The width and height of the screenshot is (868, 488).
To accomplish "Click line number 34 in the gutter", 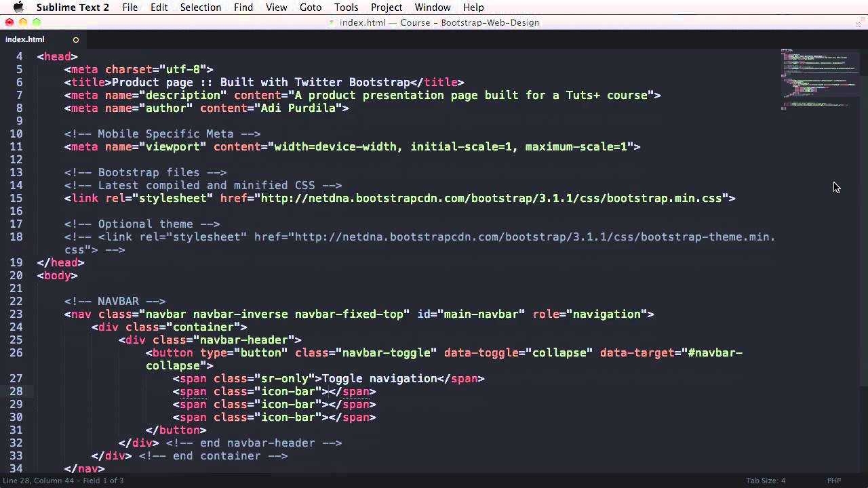I will point(16,469).
